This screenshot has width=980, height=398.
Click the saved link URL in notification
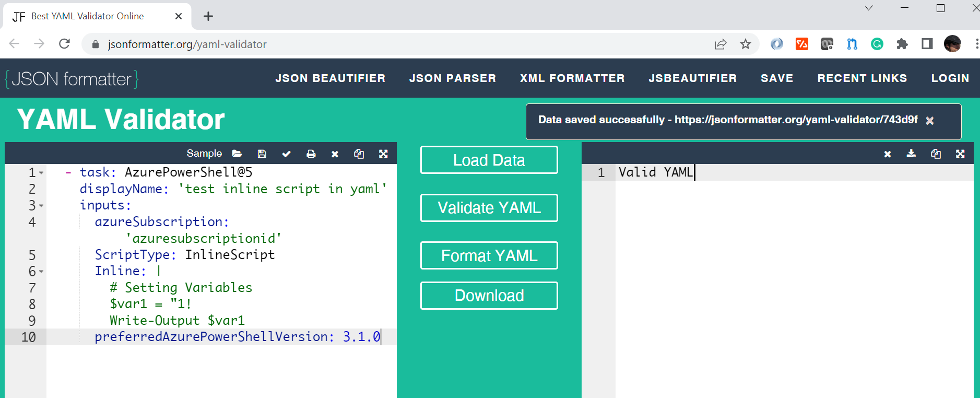[796, 120]
